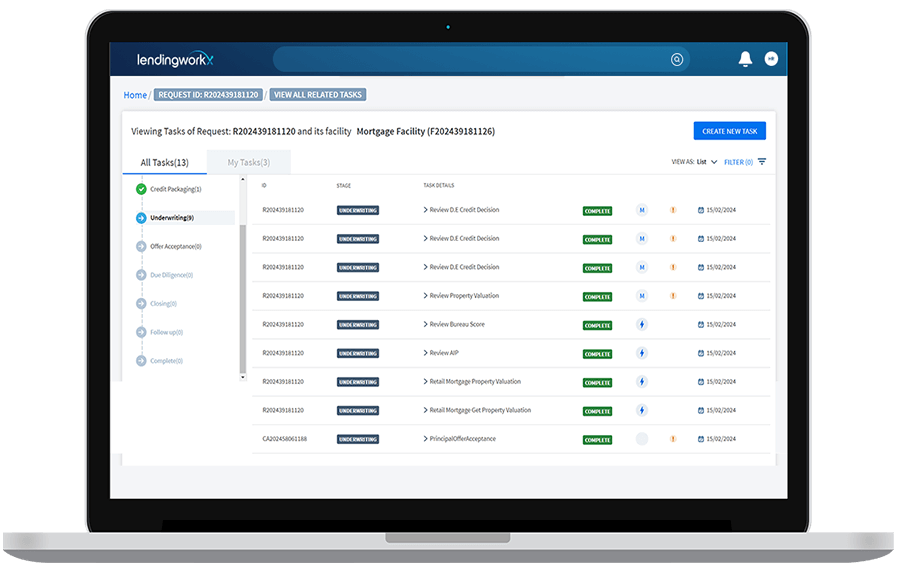897x572 pixels.
Task: Click the Home breadcrumb link
Action: 135,95
